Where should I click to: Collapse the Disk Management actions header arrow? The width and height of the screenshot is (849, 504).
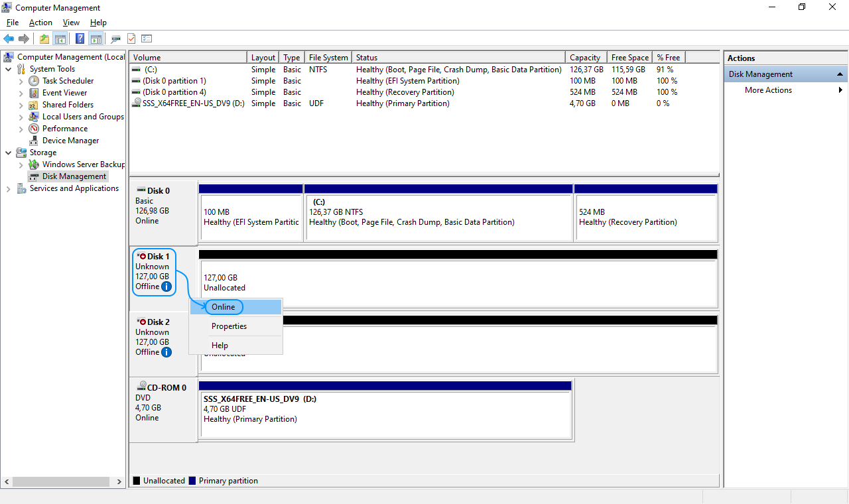point(840,74)
